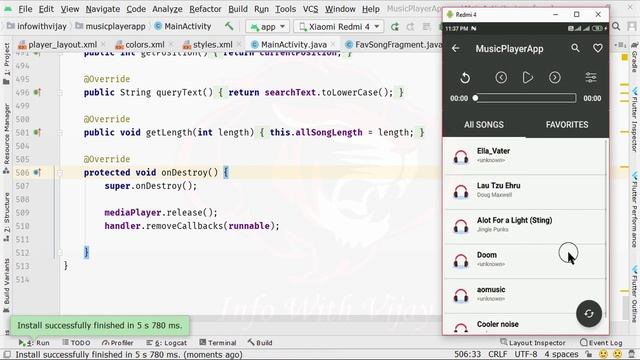Open the Terminal tool window

click(x=218, y=343)
